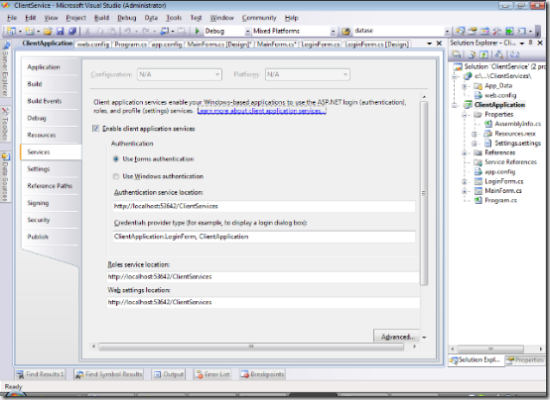Open the Toolbox side tab
Image resolution: width=550 pixels, height=400 pixels.
click(x=5, y=124)
